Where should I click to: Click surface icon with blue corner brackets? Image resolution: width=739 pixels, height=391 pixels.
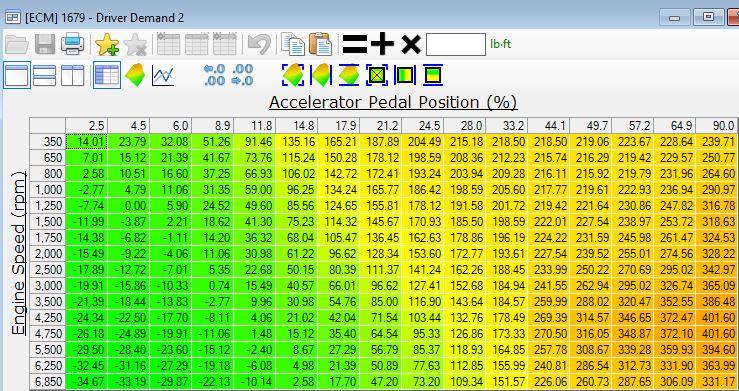click(293, 75)
